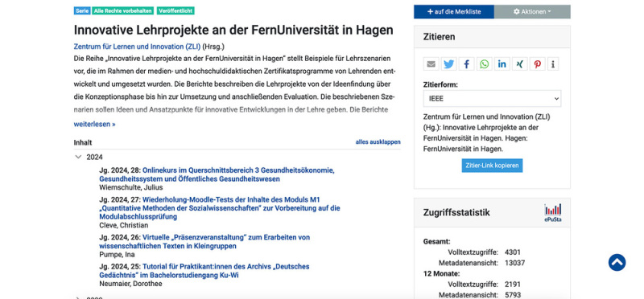Open Zentrum für Lernen und Innovation (ZLI) link
Screen dimensions: 644x299
point(137,47)
